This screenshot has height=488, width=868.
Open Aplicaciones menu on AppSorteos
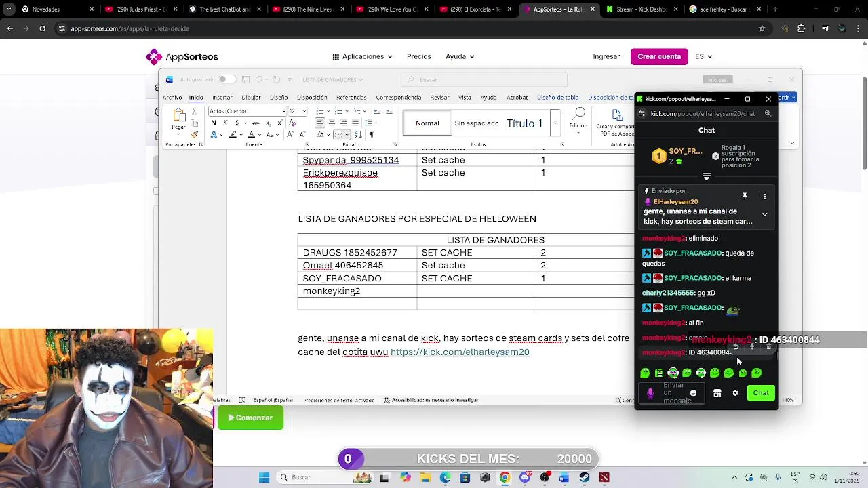click(362, 56)
